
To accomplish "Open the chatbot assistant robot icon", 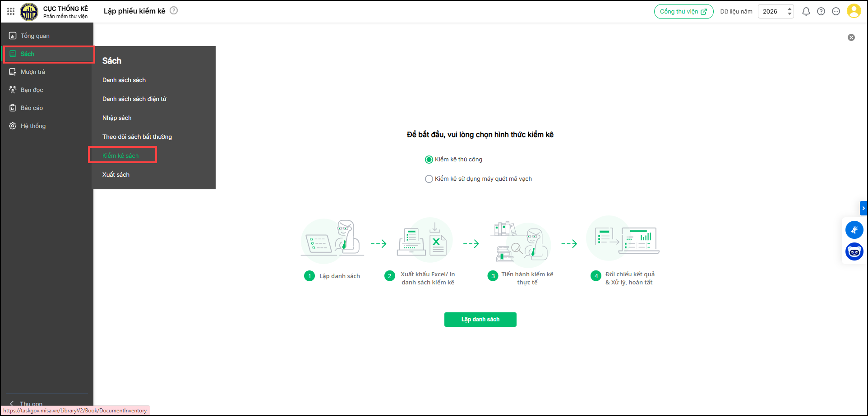I will (854, 251).
